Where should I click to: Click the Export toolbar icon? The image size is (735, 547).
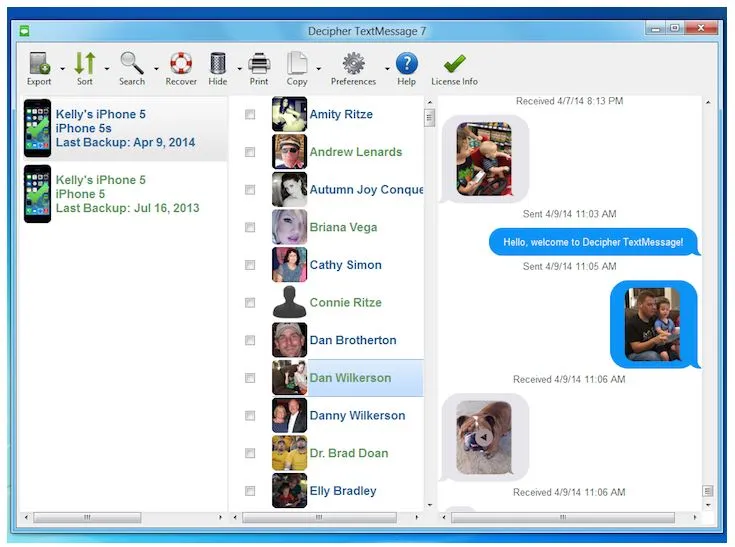[39, 65]
